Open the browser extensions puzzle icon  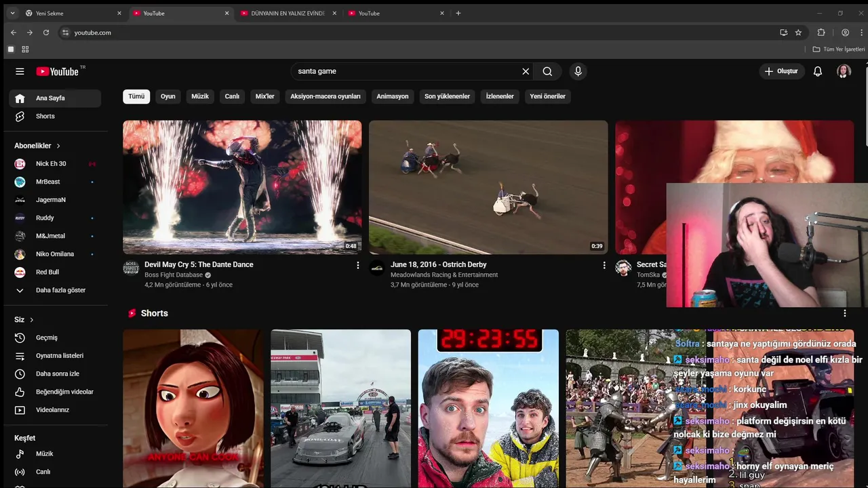tap(821, 33)
